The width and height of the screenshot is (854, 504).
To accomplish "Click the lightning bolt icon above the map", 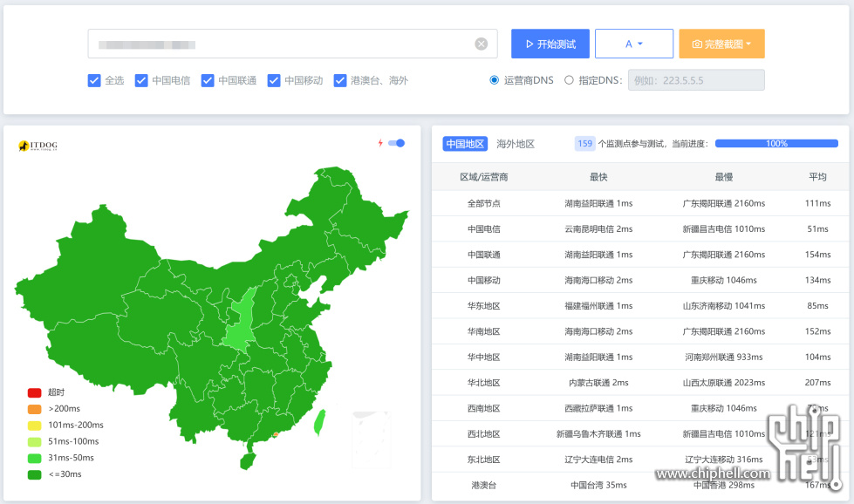I will (x=382, y=142).
